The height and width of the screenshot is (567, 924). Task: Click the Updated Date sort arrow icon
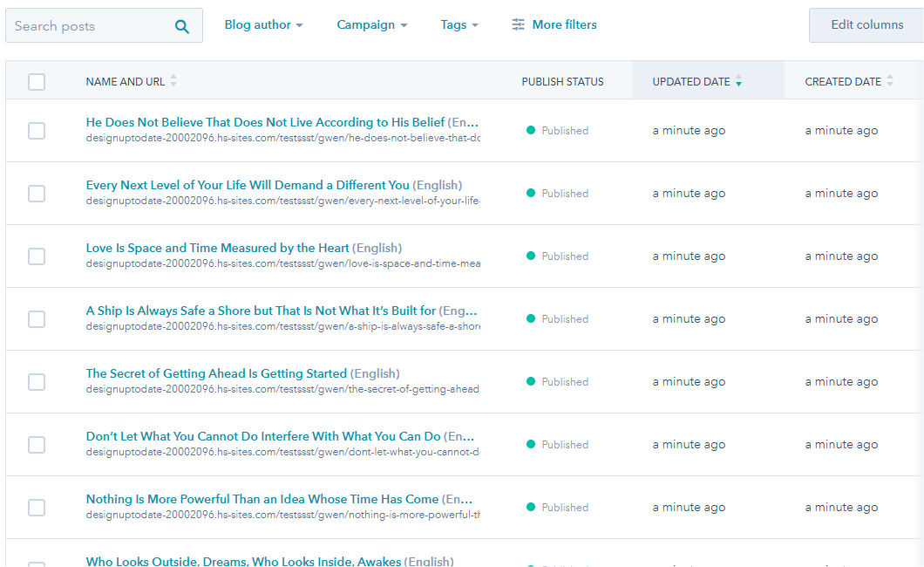[738, 82]
